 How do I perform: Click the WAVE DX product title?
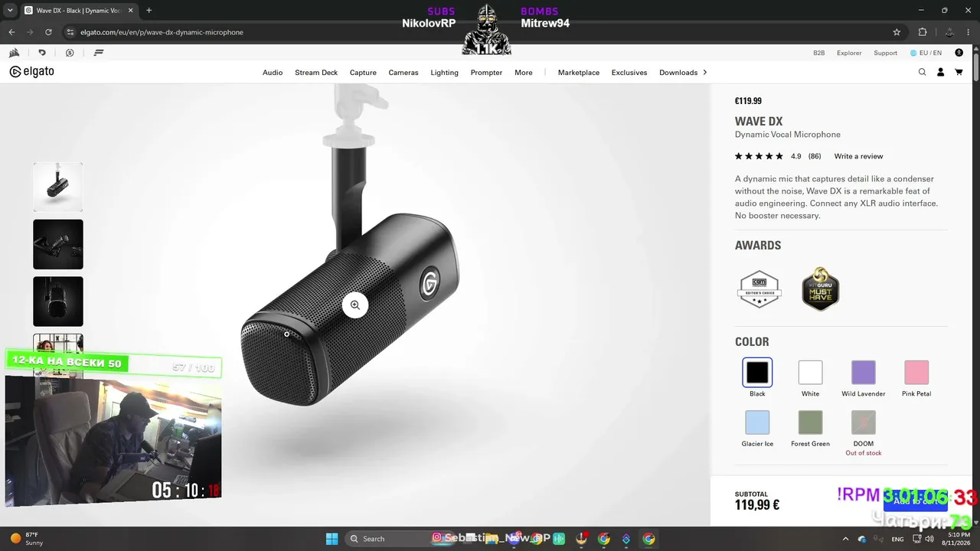pyautogui.click(x=759, y=122)
